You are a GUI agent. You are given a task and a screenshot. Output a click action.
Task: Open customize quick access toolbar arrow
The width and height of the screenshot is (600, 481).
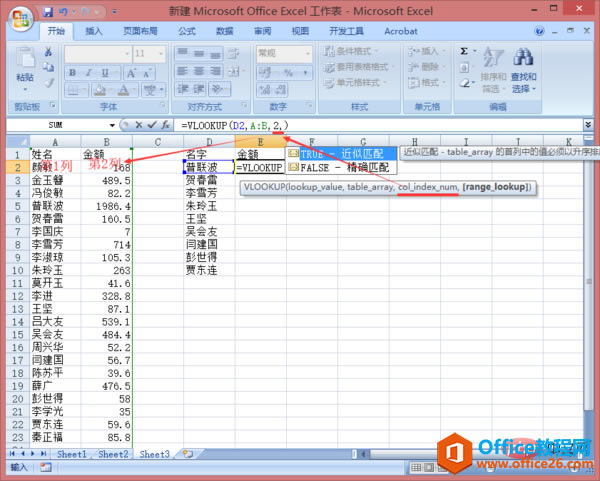(114, 12)
